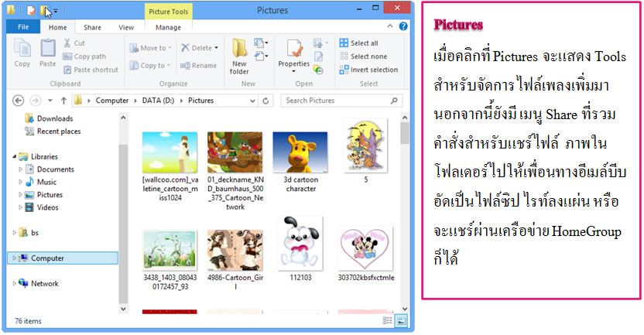Image resolution: width=644 pixels, height=335 pixels.
Task: Go up one folder level
Action: tap(63, 101)
